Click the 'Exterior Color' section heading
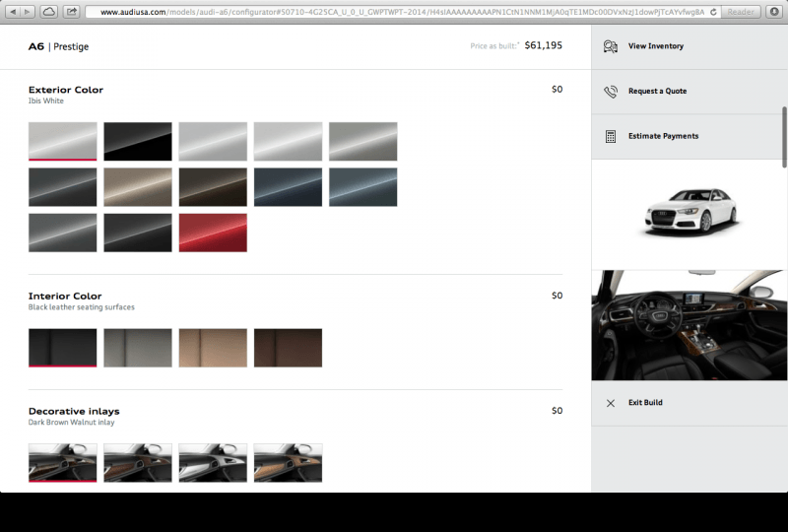The image size is (788, 532). [66, 90]
